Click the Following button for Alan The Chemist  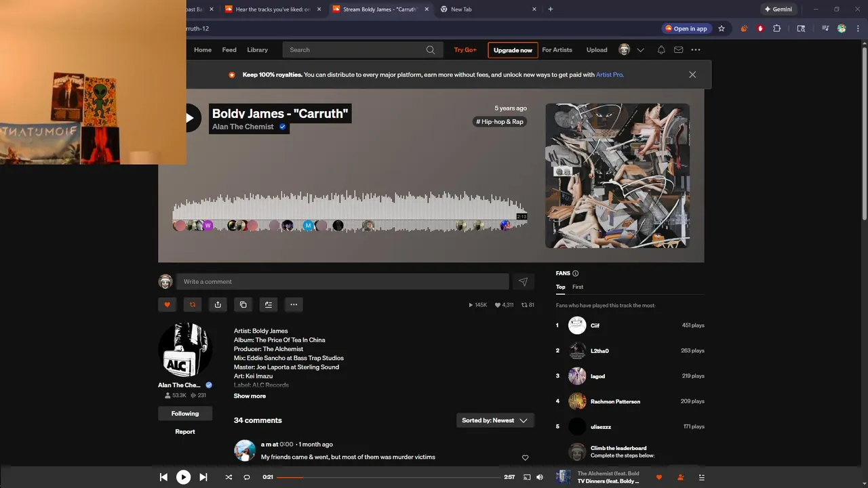(x=185, y=413)
